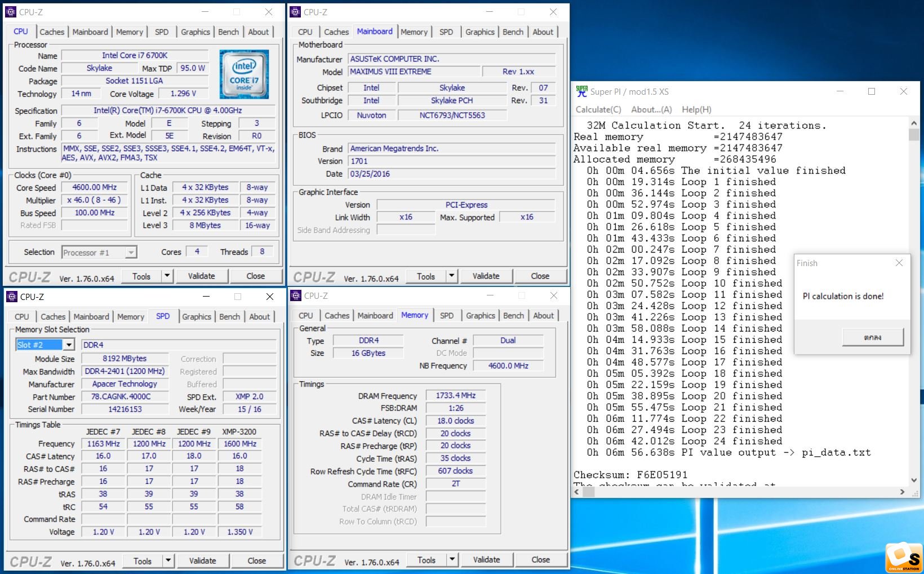Click Validate in the CPU tab window
This screenshot has width=924, height=574.
coord(201,276)
